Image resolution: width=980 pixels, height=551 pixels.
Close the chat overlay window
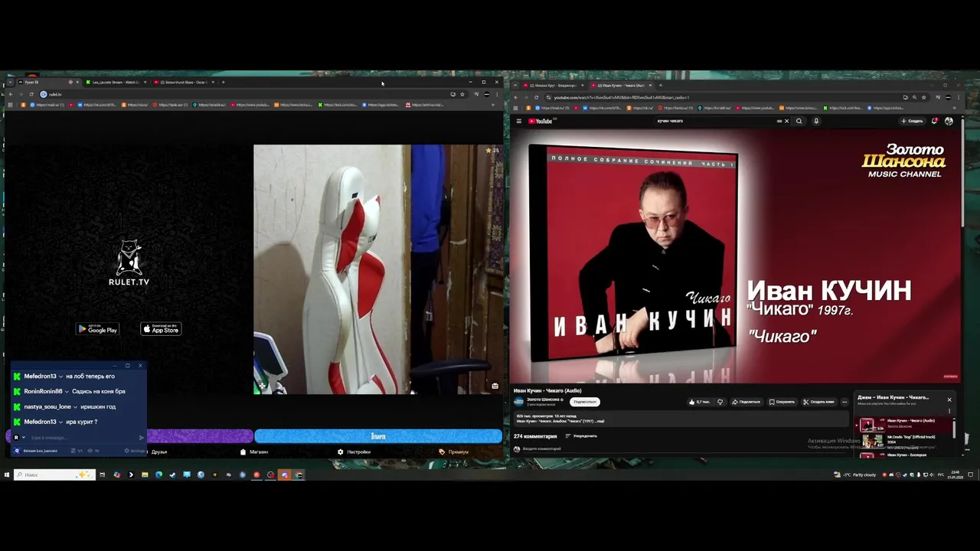[x=140, y=366]
